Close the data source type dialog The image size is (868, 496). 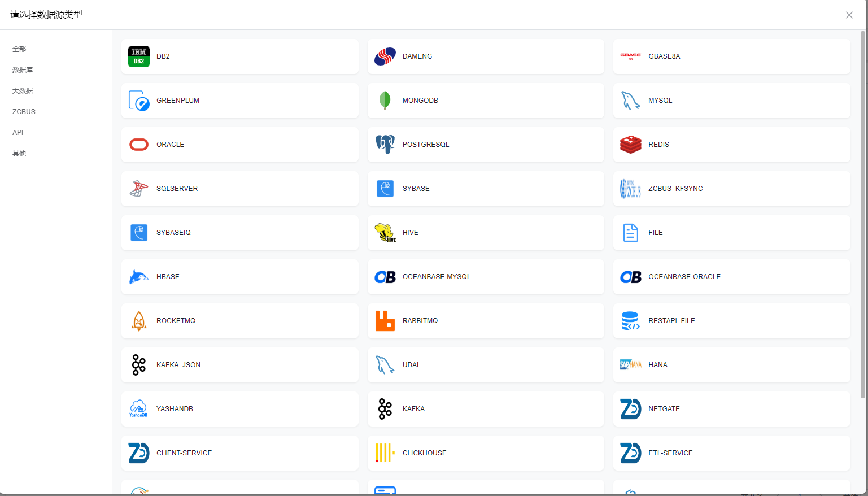click(849, 15)
